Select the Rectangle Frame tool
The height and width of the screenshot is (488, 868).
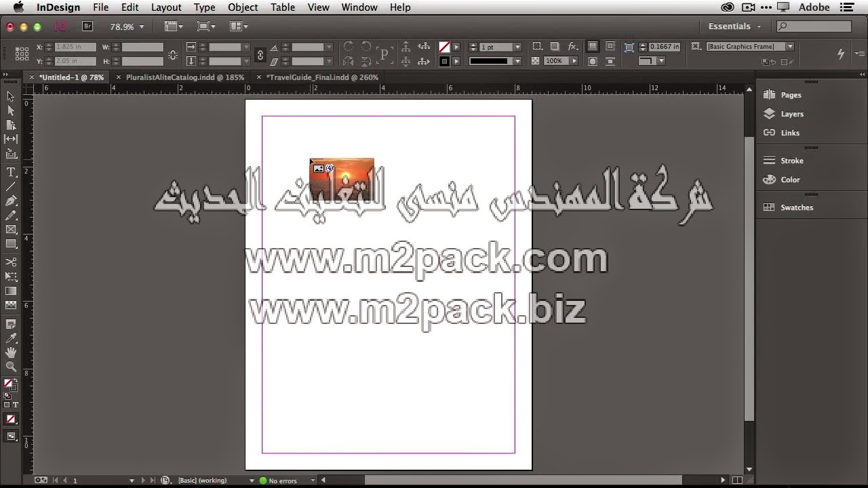click(11, 230)
